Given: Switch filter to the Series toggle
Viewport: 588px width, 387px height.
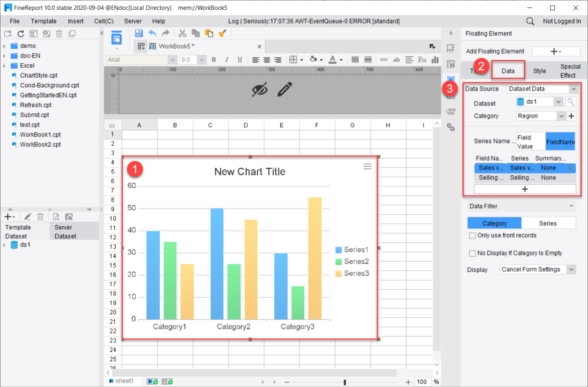Looking at the screenshot, I should tap(548, 223).
